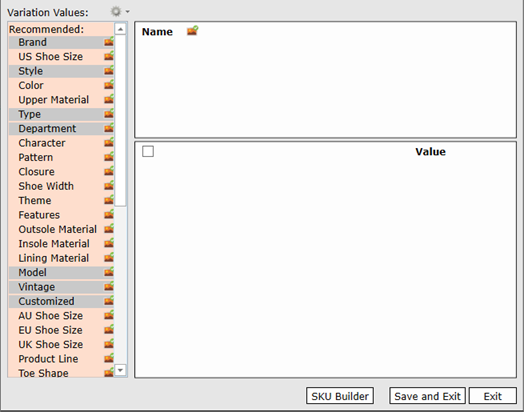The image size is (524, 412).
Task: Click the list scrollbar's up arrow
Action: pos(120,29)
